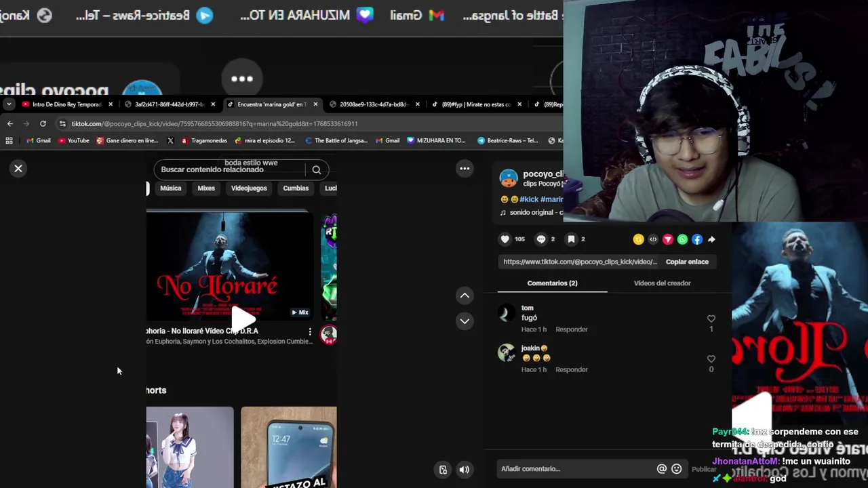This screenshot has width=868, height=488.
Task: Open the phone screen short thumbnail
Action: point(289,447)
